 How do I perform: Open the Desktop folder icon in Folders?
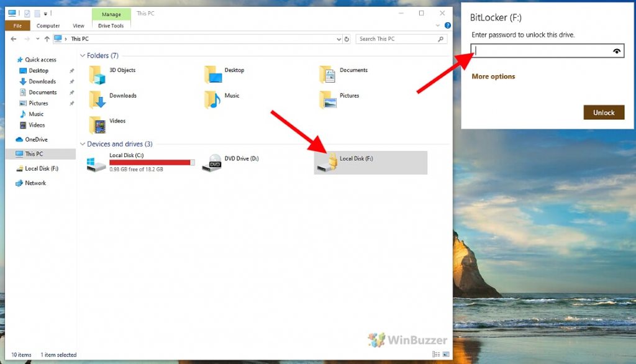tap(212, 75)
